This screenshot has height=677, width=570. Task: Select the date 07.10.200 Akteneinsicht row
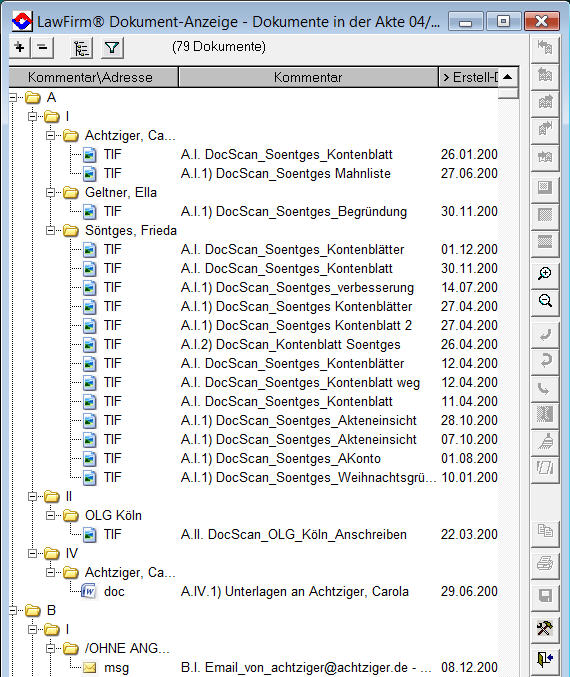coord(469,440)
